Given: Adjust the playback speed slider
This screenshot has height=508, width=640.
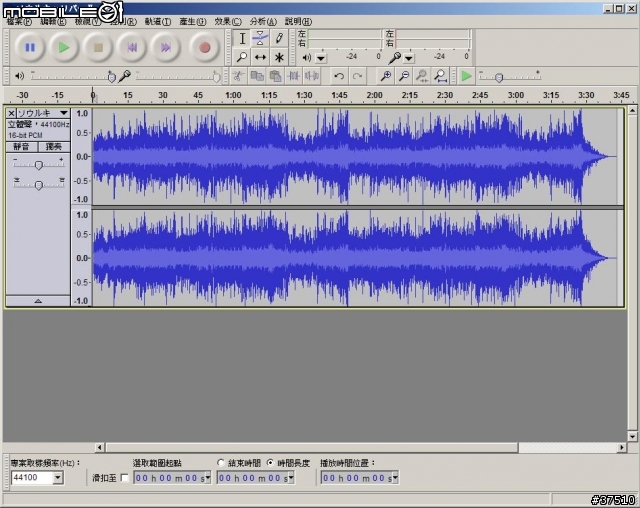Looking at the screenshot, I should click(510, 76).
